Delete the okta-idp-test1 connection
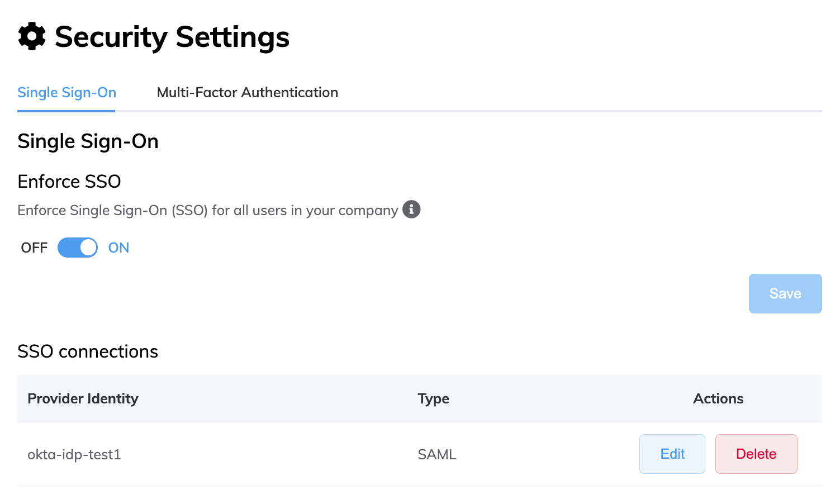Screen dimensions: 840x504 coord(756,454)
